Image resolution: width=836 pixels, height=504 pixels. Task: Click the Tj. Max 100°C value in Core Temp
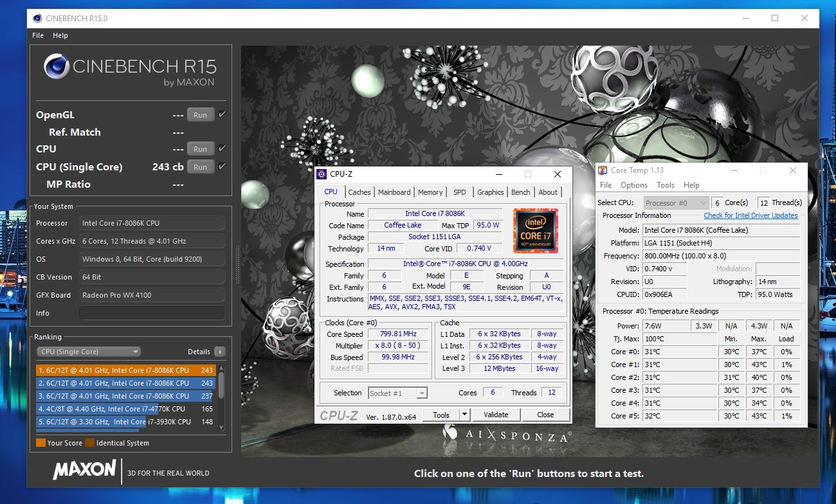(680, 339)
